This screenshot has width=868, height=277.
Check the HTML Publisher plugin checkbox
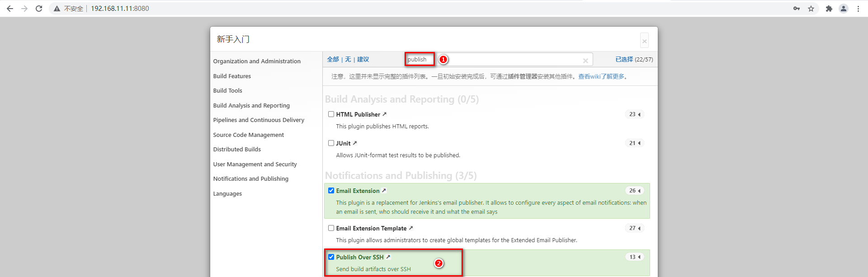click(x=331, y=114)
